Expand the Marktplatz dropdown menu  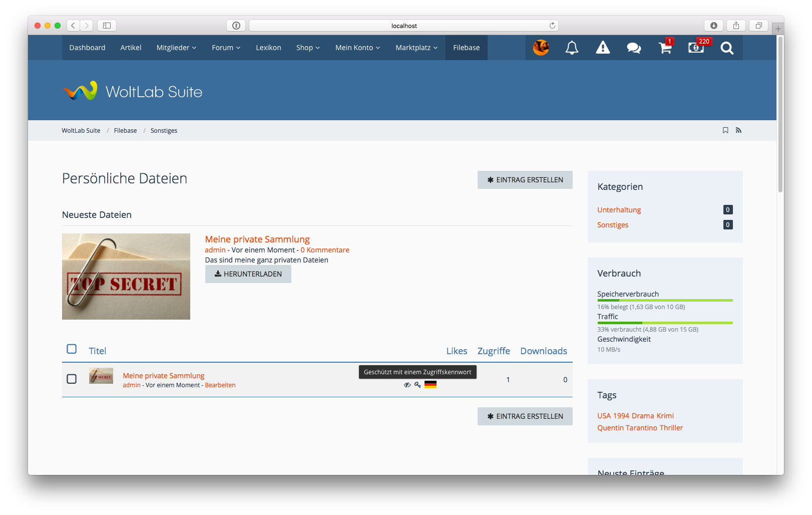click(417, 48)
